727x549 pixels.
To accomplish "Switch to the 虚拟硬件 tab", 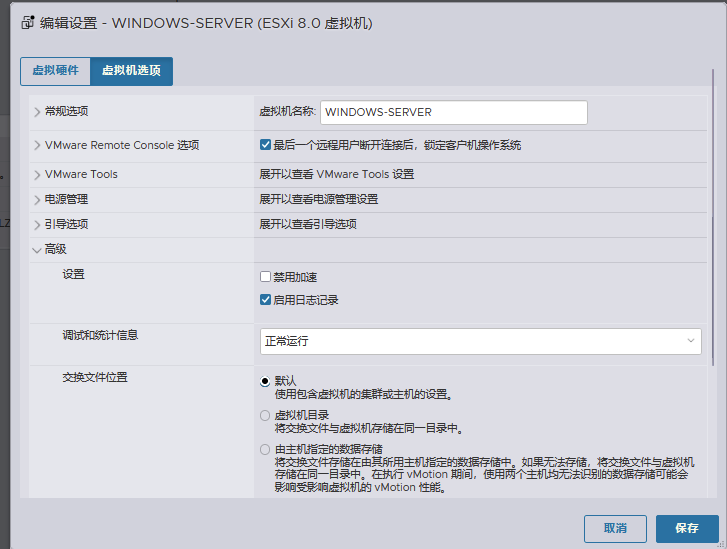I will (x=55, y=71).
